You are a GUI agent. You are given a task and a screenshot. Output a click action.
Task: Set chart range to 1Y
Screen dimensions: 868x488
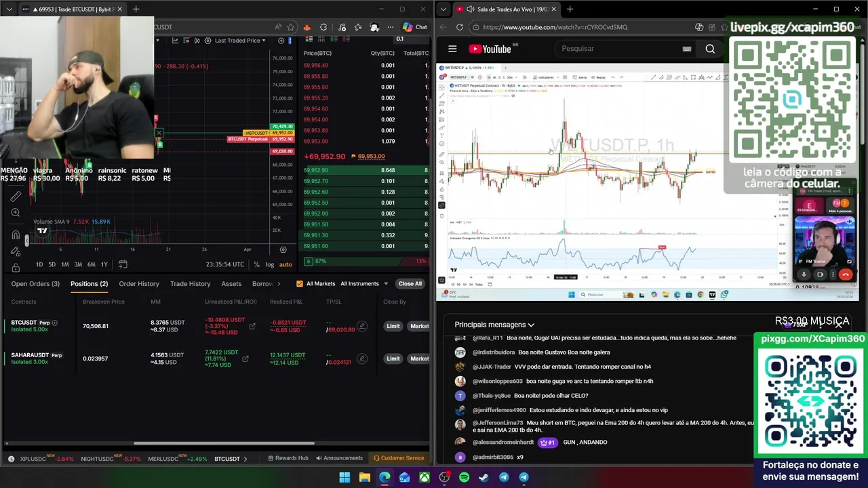[104, 264]
